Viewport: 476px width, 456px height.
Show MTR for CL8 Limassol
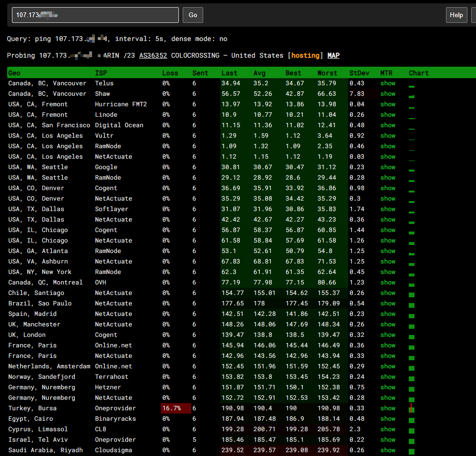pyautogui.click(x=388, y=429)
